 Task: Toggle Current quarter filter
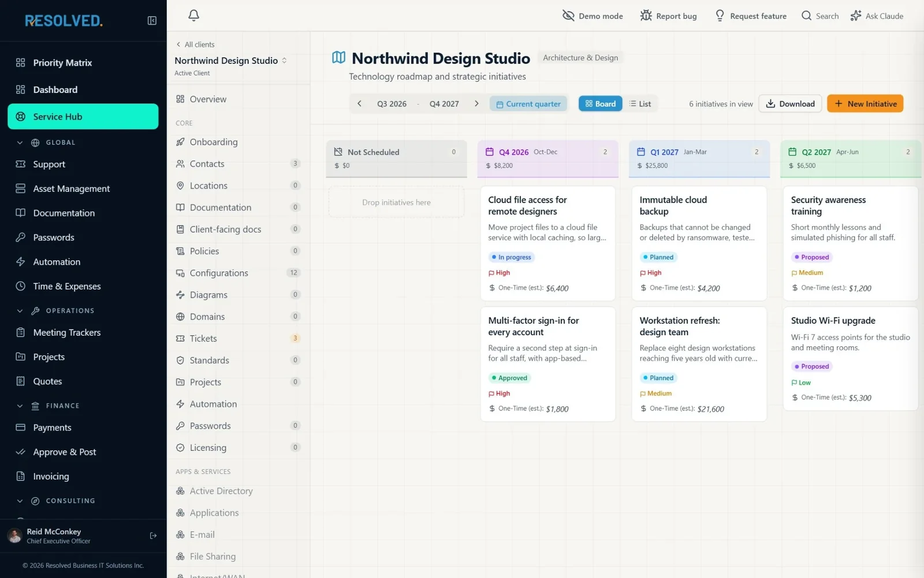[528, 104]
